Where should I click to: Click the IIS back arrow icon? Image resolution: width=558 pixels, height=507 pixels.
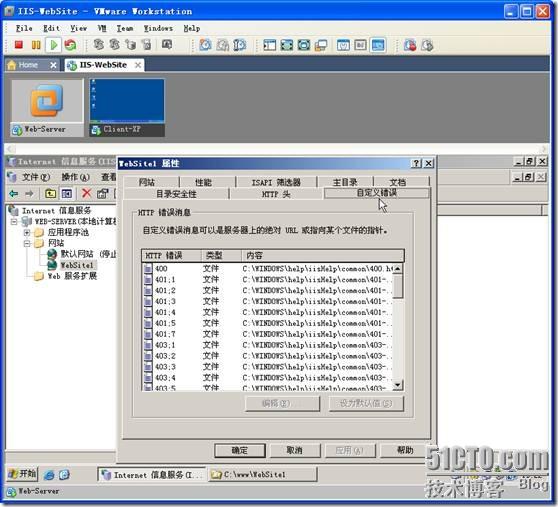pos(13,194)
